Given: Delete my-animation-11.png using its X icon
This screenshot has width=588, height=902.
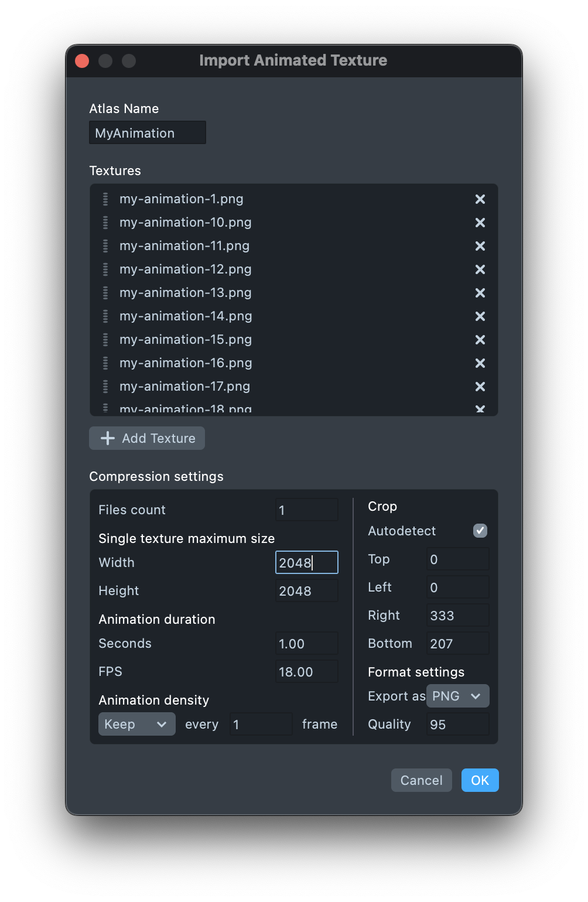Looking at the screenshot, I should (x=480, y=246).
